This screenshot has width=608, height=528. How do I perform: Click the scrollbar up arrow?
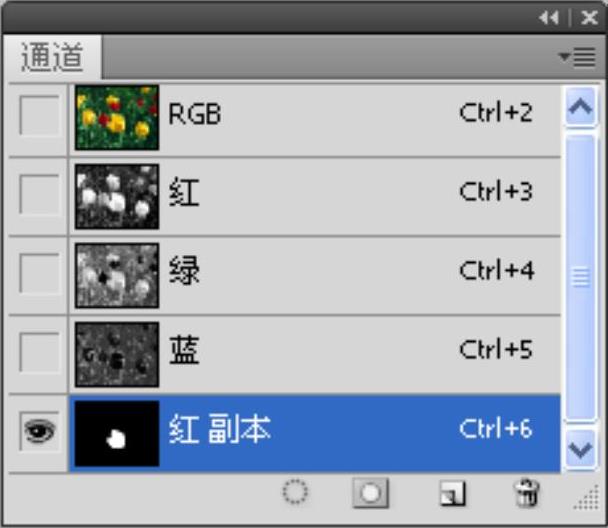pos(580,107)
